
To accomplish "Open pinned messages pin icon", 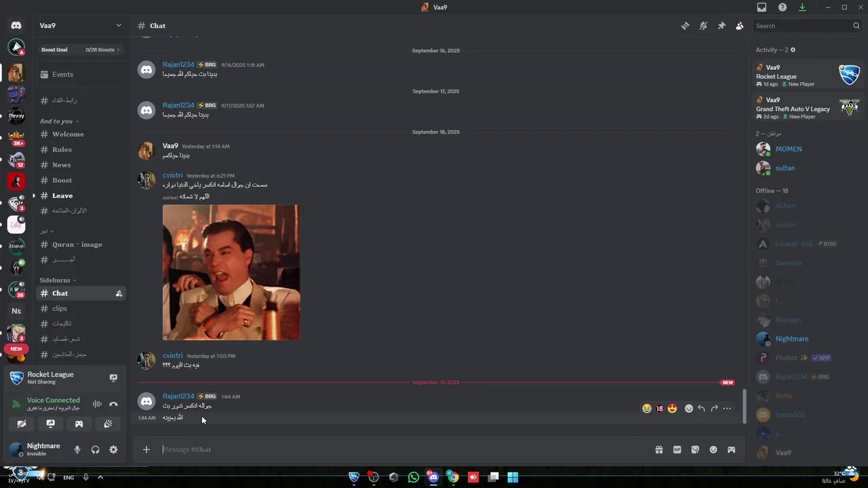I will (x=722, y=26).
